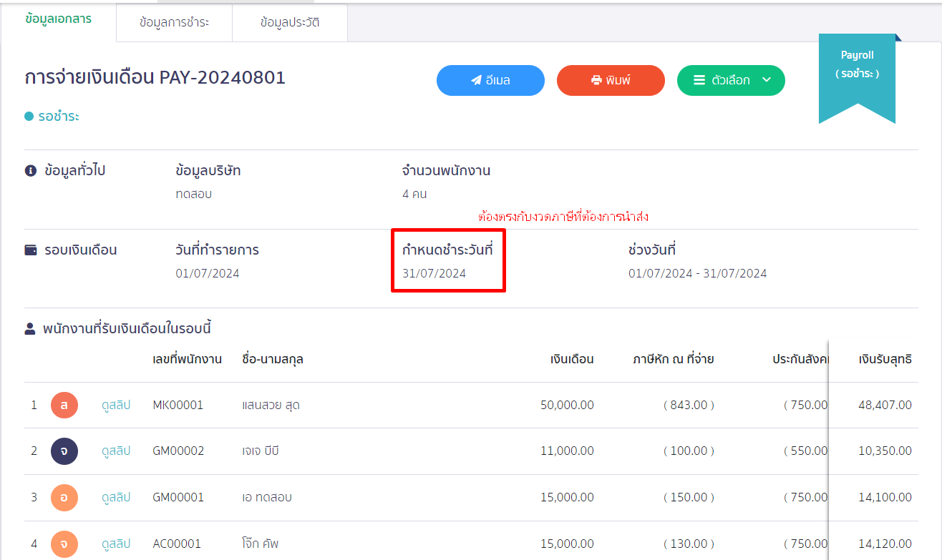This screenshot has height=560, width=942.
Task: Click the เลขที่พนักงาน column header
Action: point(188,359)
